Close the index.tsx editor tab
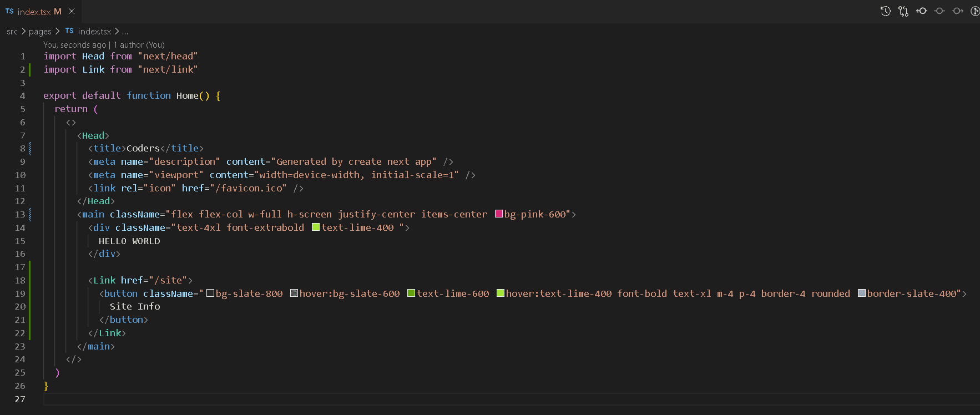The height and width of the screenshot is (415, 980). (x=72, y=11)
